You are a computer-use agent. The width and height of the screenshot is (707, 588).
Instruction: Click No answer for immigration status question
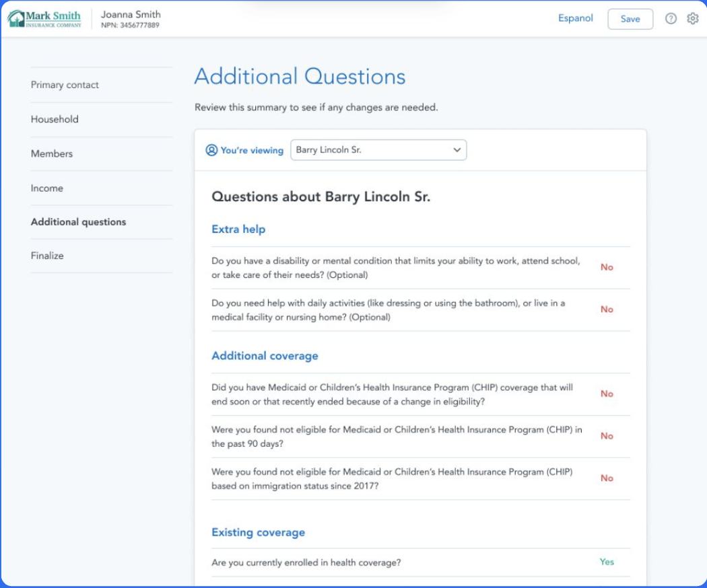tap(607, 478)
